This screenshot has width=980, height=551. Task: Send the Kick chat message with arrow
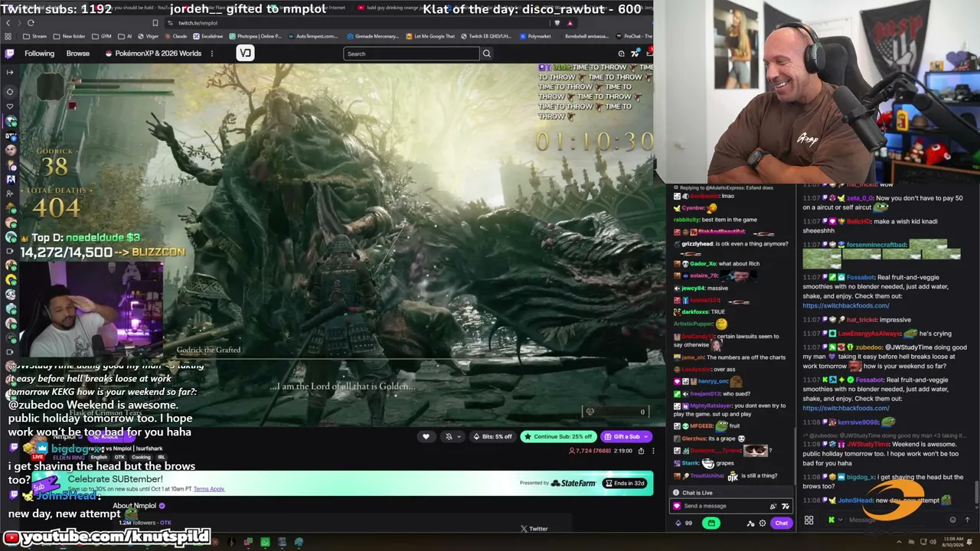(967, 520)
